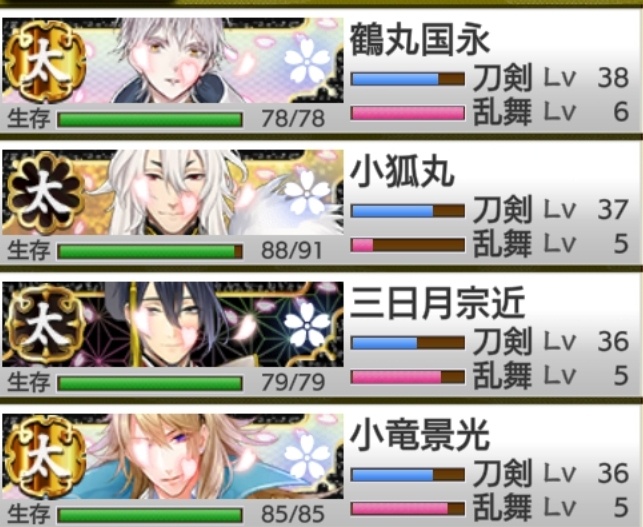Tap the black 太 badge on 小狐丸

(46, 194)
